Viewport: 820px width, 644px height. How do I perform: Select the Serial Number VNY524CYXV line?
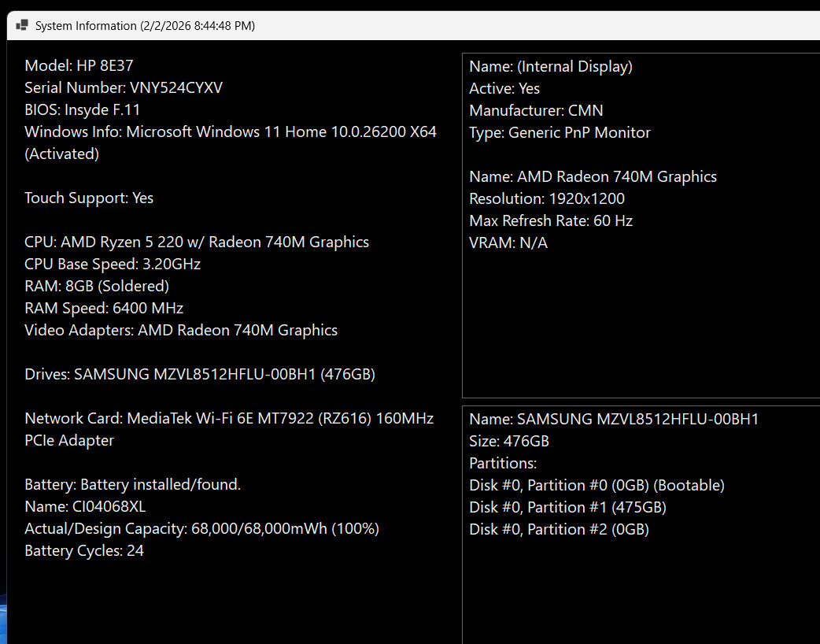pyautogui.click(x=124, y=87)
